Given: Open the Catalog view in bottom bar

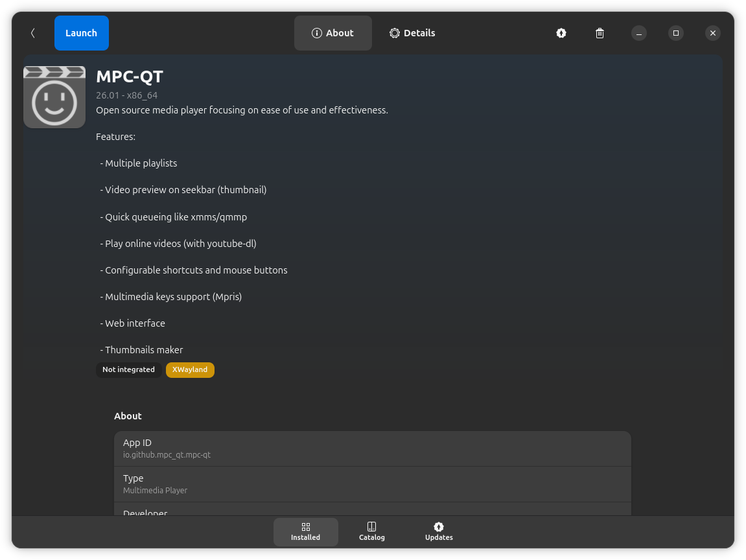Looking at the screenshot, I should (371, 531).
